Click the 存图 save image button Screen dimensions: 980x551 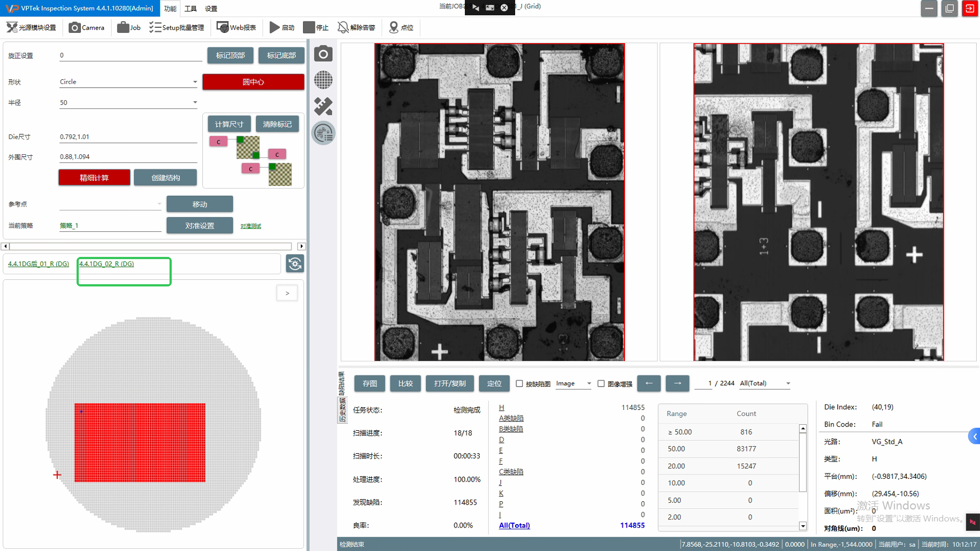(370, 383)
